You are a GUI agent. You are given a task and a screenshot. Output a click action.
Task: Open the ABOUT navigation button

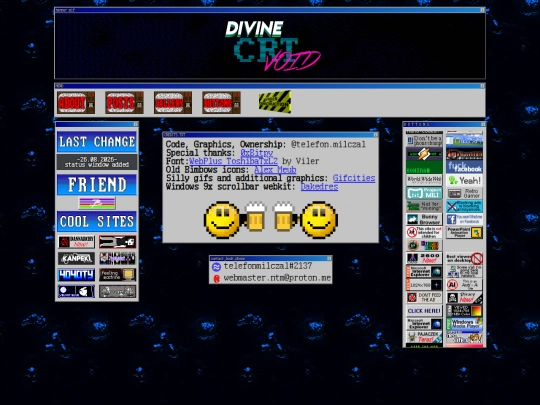click(x=76, y=103)
